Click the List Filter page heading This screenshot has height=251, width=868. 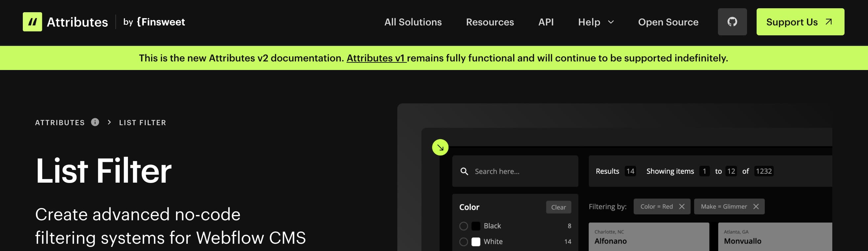pyautogui.click(x=103, y=171)
